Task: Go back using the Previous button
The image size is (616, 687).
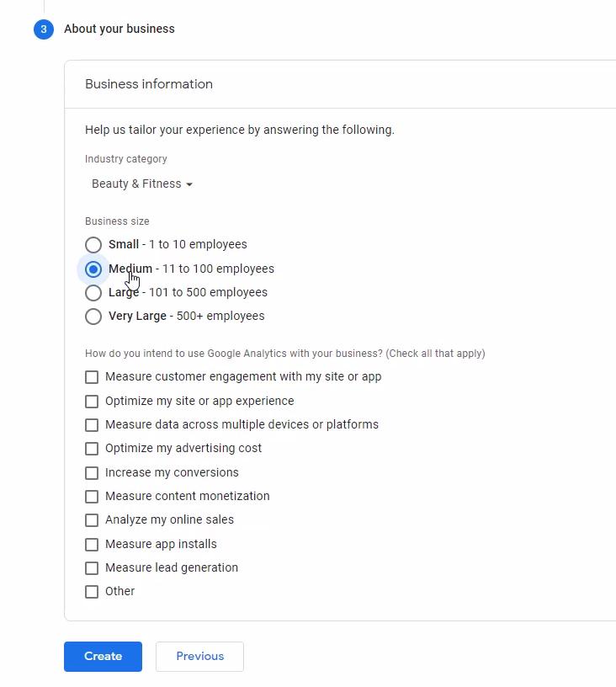Action: click(x=199, y=656)
